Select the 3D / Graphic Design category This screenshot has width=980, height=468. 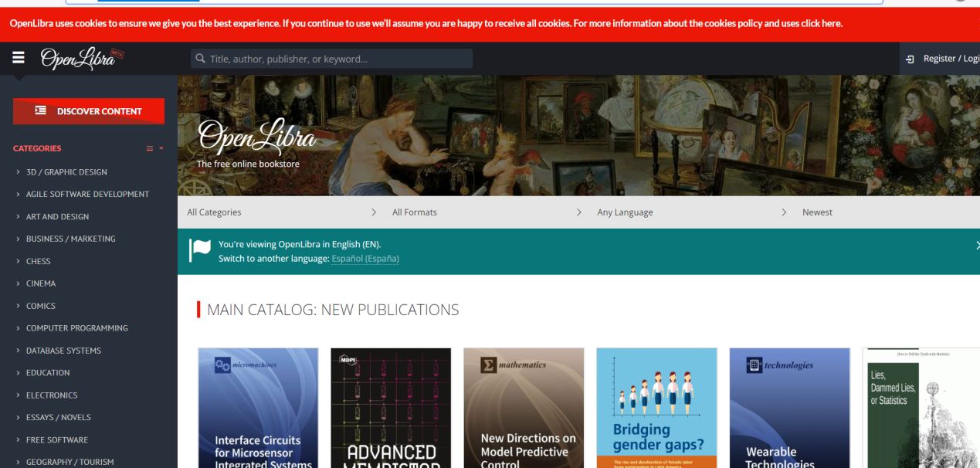tap(66, 172)
